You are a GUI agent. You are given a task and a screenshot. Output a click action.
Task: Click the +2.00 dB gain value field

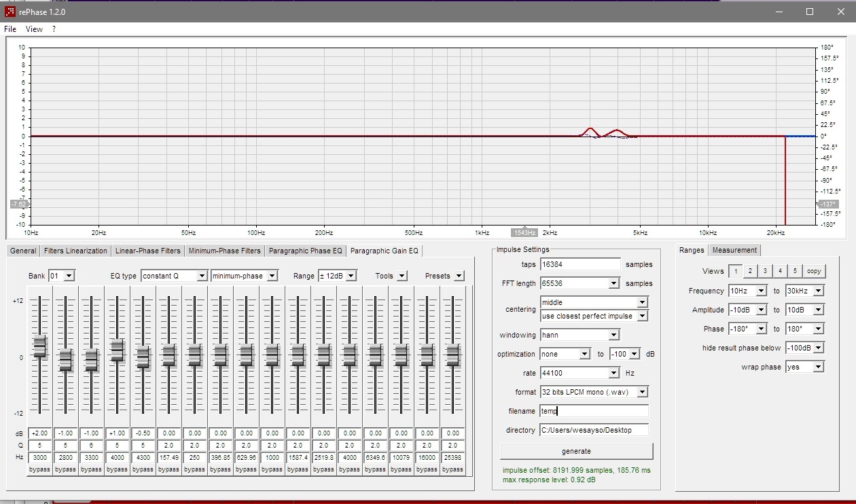39,433
